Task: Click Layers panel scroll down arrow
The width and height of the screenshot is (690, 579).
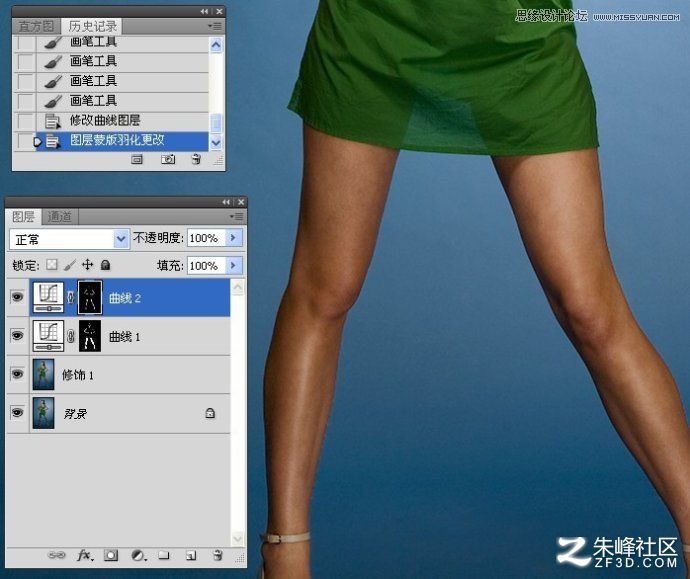Action: click(238, 539)
